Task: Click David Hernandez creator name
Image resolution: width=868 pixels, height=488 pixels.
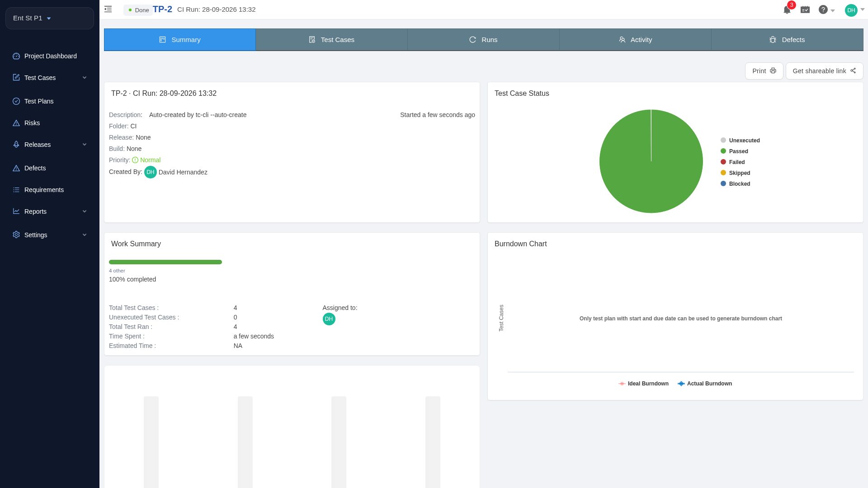Action: pyautogui.click(x=183, y=172)
